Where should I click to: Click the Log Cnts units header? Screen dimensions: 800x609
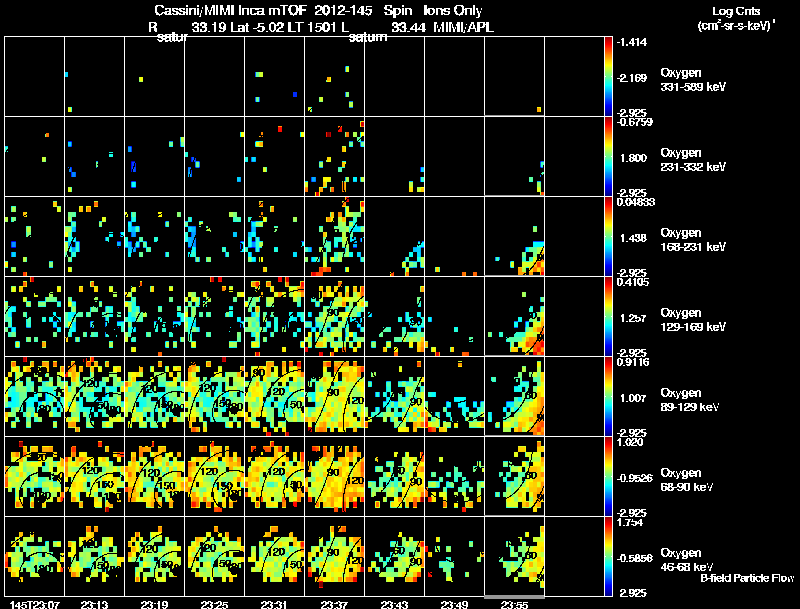coord(736,18)
